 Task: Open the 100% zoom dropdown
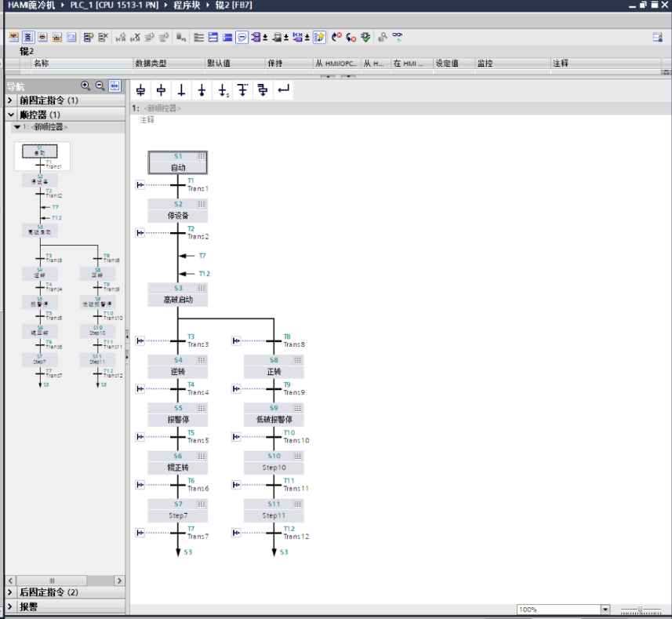[605, 609]
